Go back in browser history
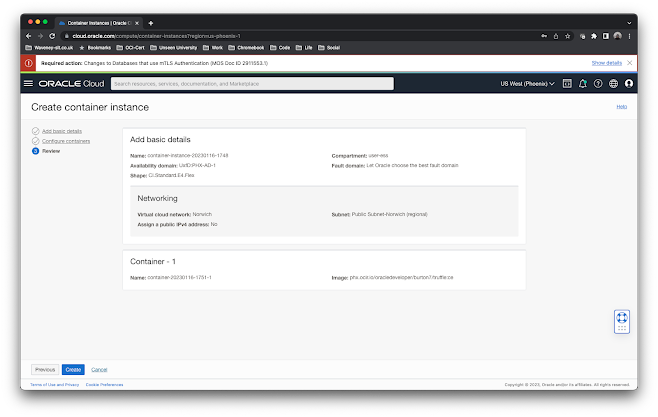Image resolution: width=658 pixels, height=417 pixels. tap(29, 36)
